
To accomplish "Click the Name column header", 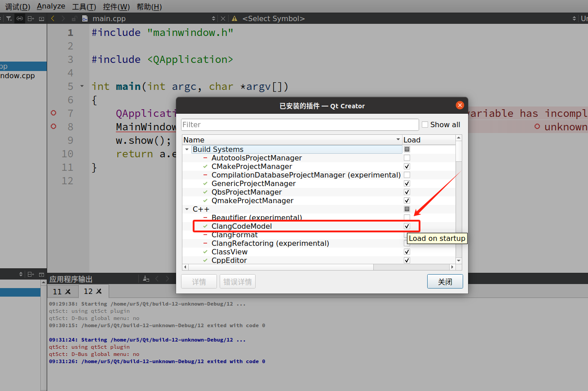I will point(292,140).
